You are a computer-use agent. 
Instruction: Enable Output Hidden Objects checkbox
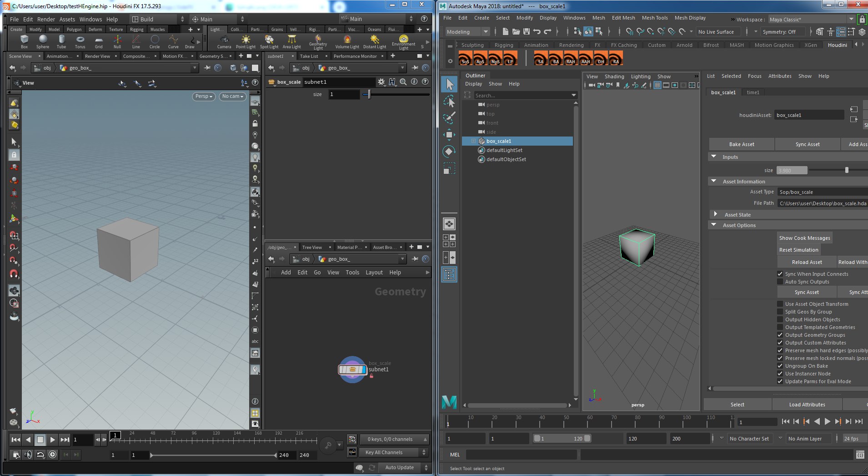click(780, 319)
